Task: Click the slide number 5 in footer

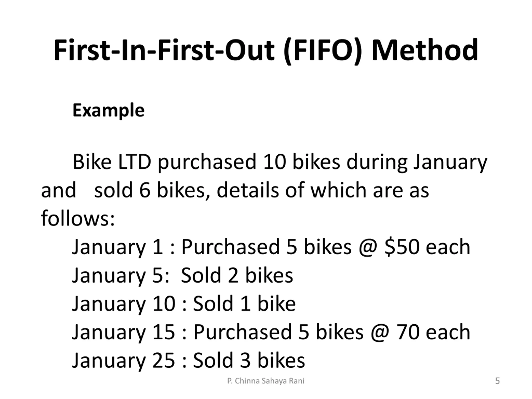Action: [x=498, y=381]
